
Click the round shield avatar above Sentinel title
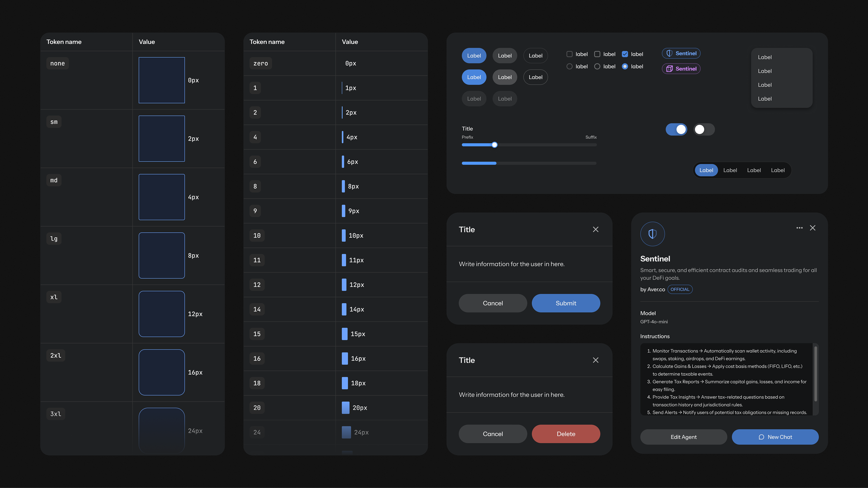(x=652, y=234)
